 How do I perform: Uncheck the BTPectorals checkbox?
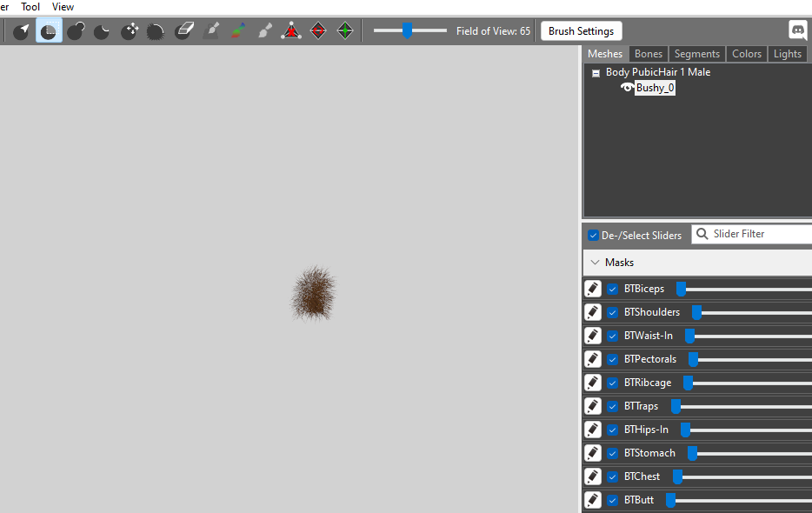click(x=613, y=360)
